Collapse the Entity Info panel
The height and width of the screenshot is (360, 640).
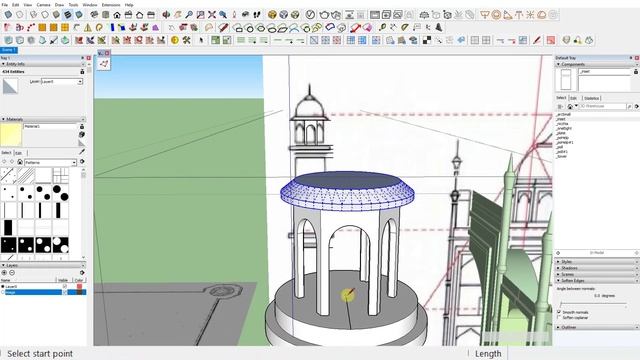click(x=3, y=64)
